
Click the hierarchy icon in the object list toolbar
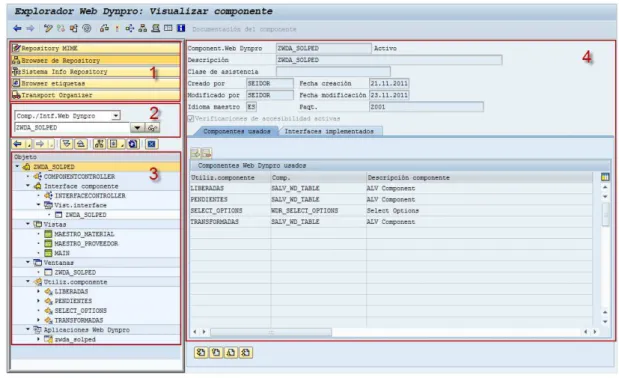(99, 144)
